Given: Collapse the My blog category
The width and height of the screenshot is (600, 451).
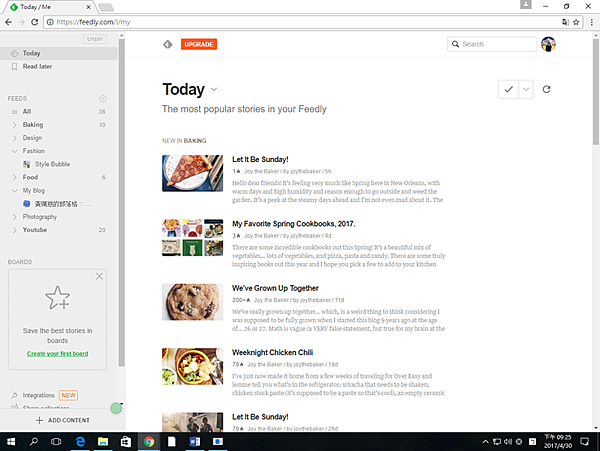Looking at the screenshot, I should click(15, 190).
